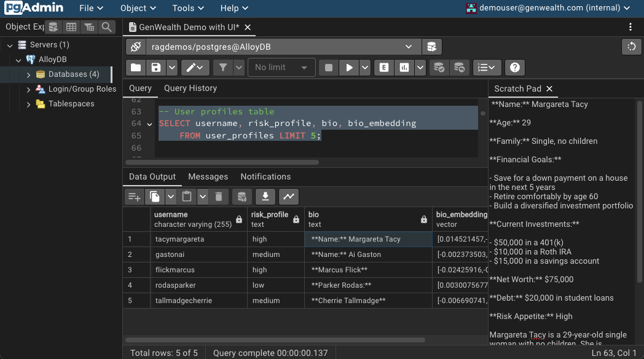Download the query results as file
The image size is (644, 359).
(265, 197)
